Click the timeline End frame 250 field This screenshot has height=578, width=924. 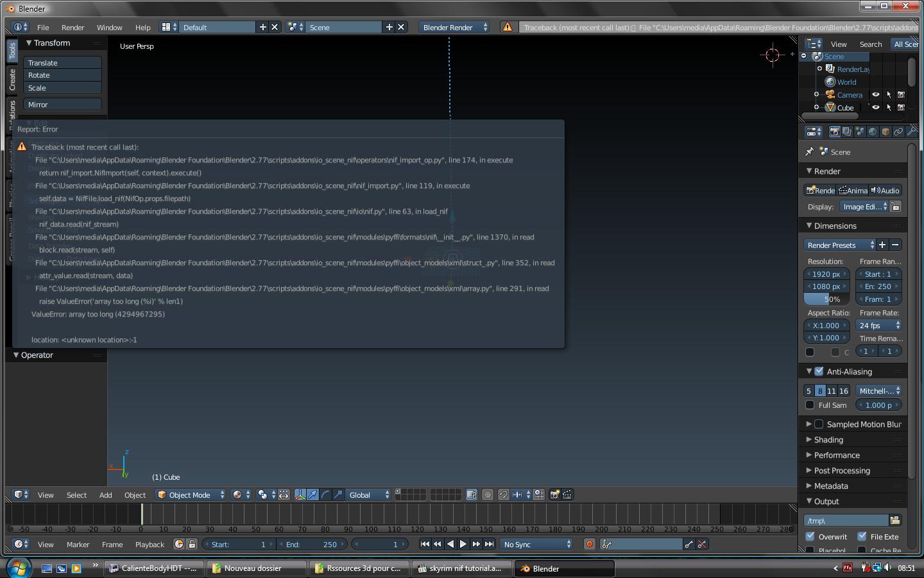point(311,544)
